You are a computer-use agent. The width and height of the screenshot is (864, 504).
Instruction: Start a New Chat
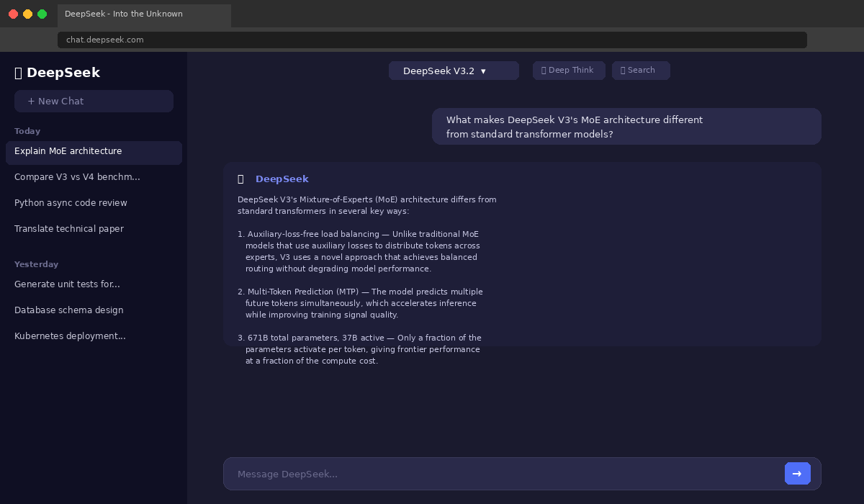(x=94, y=101)
